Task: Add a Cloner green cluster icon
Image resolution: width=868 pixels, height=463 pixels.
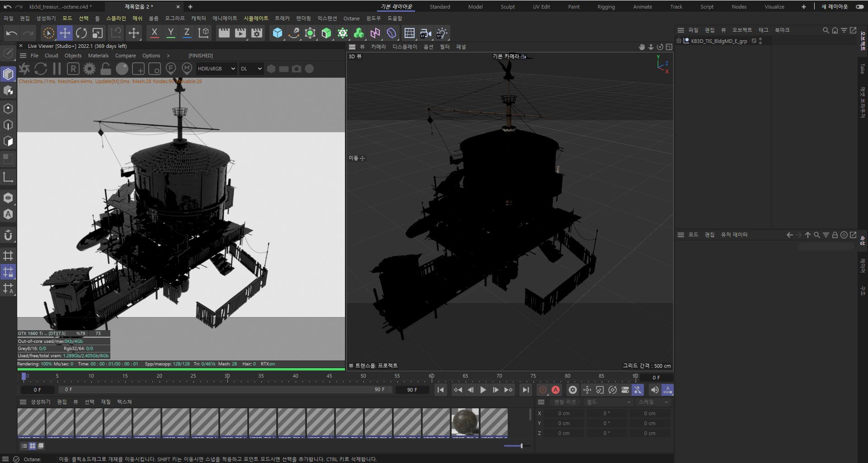Action: coord(359,33)
